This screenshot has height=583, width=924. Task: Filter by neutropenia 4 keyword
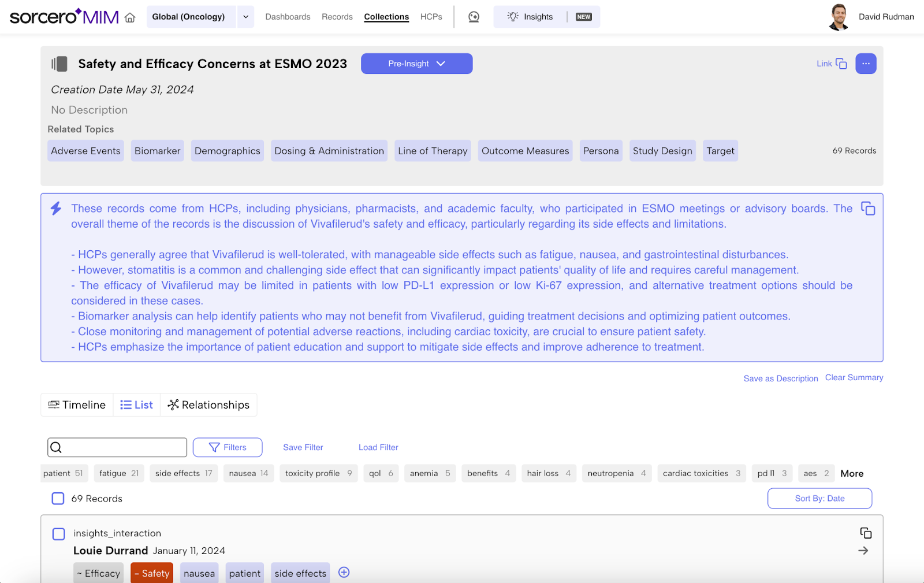coord(617,473)
